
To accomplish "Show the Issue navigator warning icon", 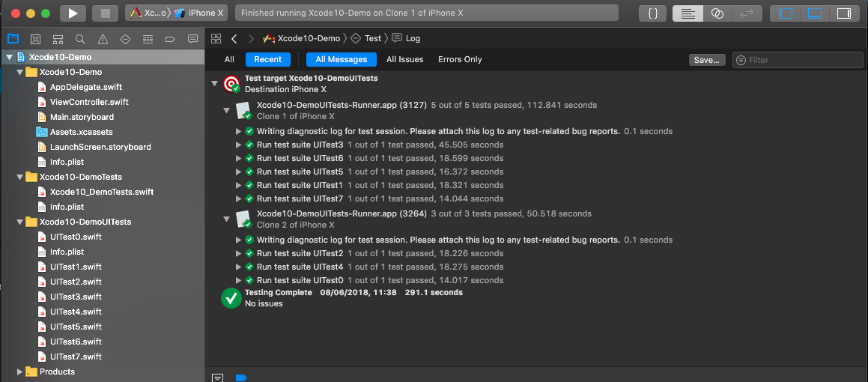I will (103, 39).
